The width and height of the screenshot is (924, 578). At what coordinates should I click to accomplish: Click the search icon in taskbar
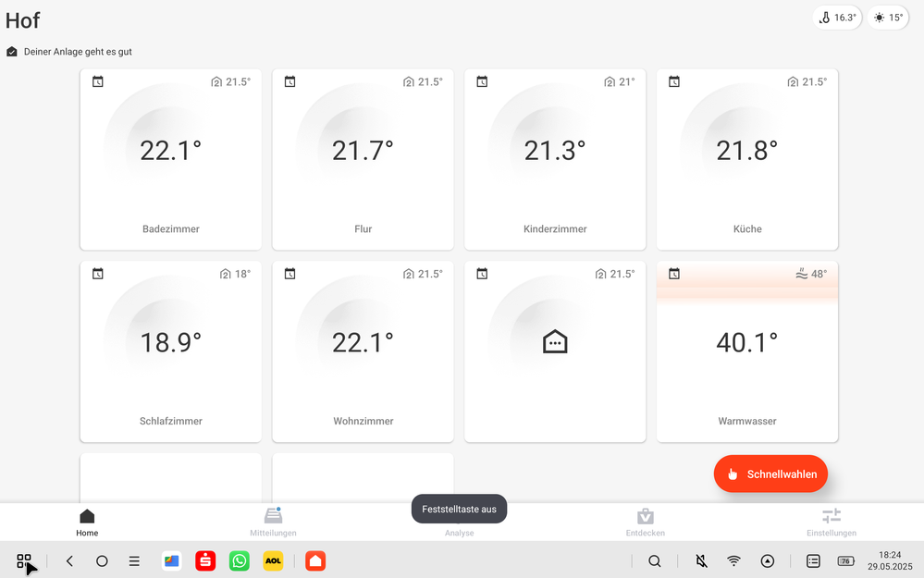pyautogui.click(x=655, y=561)
